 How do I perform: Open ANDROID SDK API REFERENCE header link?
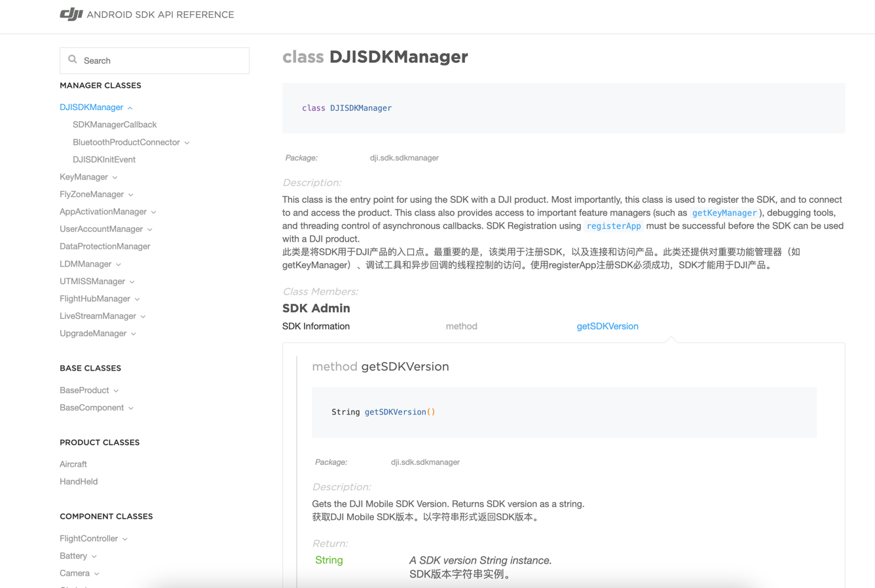[160, 14]
